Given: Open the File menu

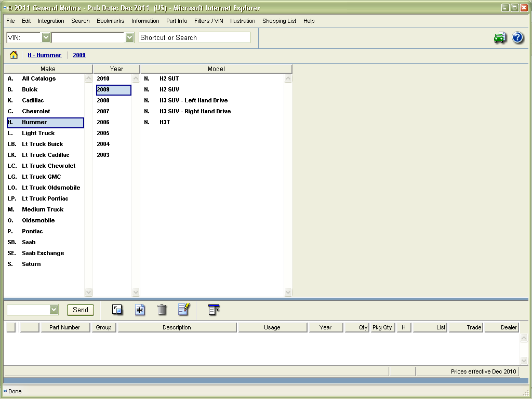Looking at the screenshot, I should click(x=10, y=21).
